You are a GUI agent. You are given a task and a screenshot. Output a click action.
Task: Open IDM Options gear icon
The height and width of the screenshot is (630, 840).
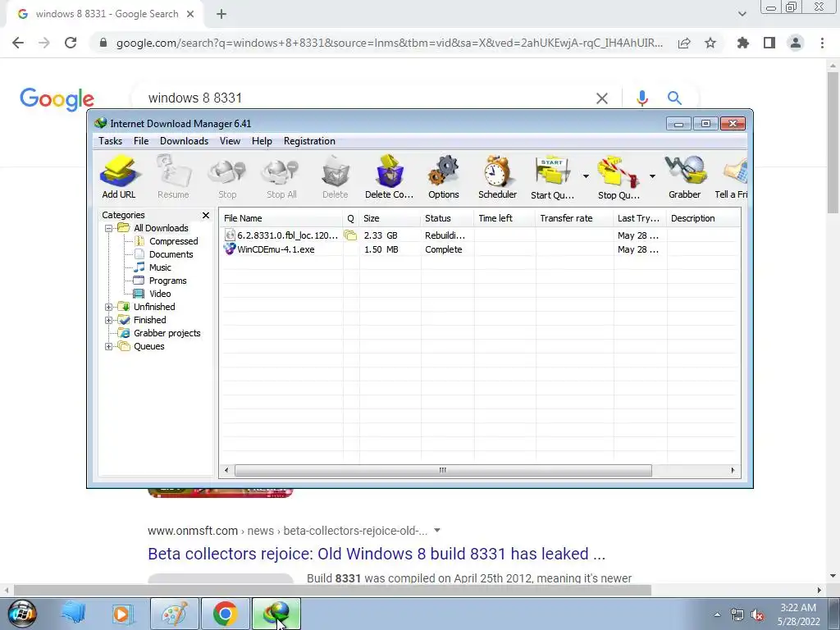(x=444, y=177)
